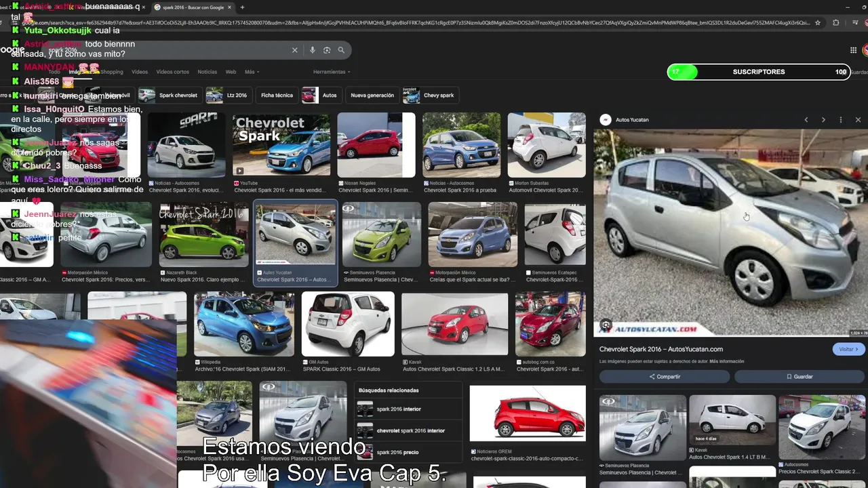Open the Wikipedia blue Spark thumbnail

pos(244,324)
